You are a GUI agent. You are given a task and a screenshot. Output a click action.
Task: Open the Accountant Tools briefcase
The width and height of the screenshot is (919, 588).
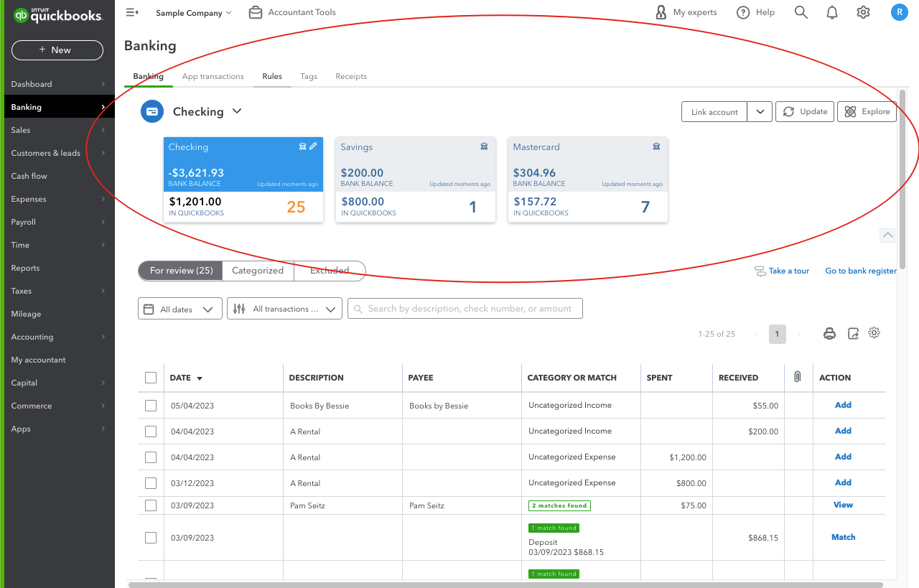tap(291, 12)
